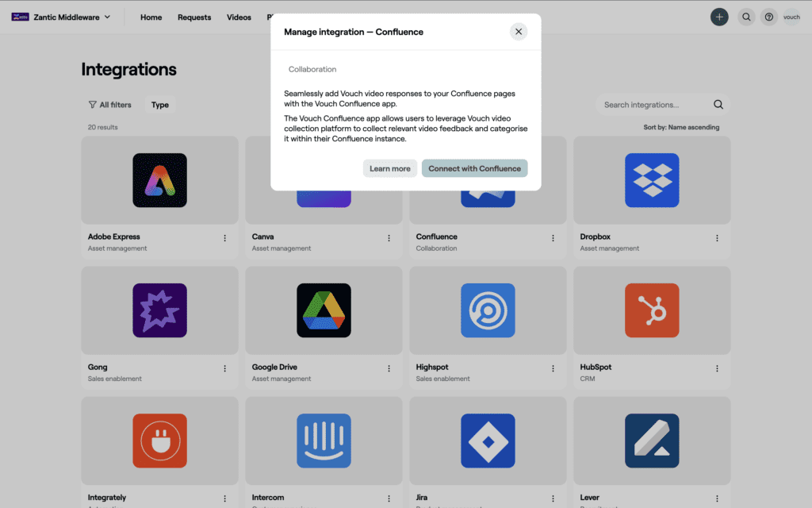Click the Integrately card title

pyautogui.click(x=107, y=497)
